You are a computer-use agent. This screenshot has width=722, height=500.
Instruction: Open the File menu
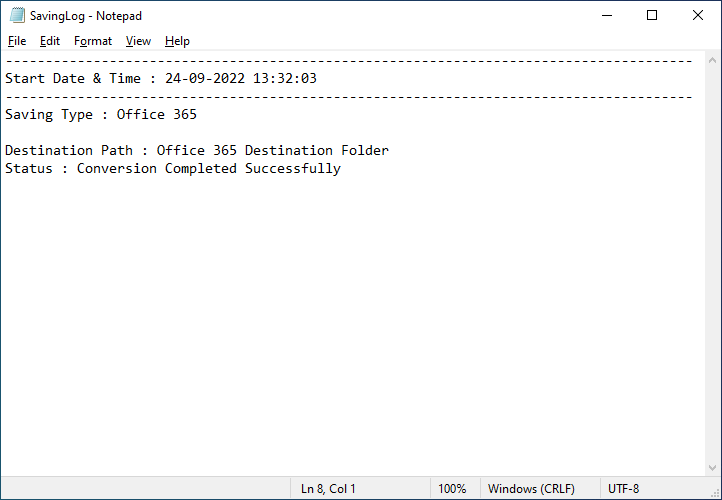coord(17,41)
